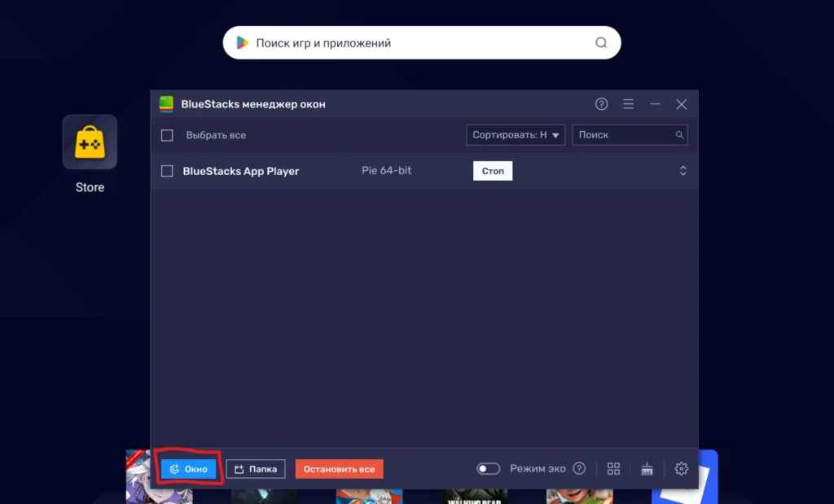Click the magnifier icon in top search bar
This screenshot has width=834, height=504.
pyautogui.click(x=601, y=43)
